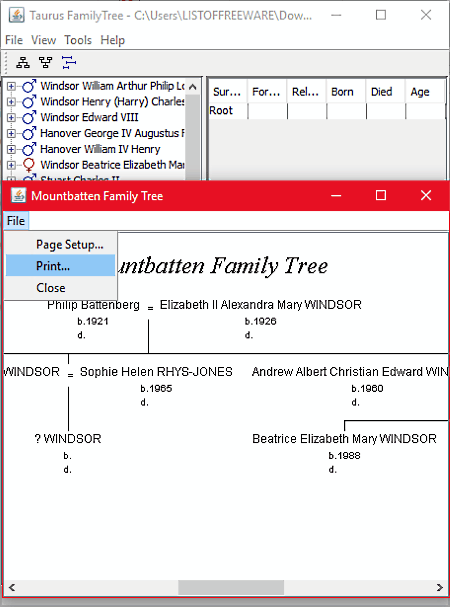Click the chart scroll right arrow
The width and height of the screenshot is (450, 607).
(x=439, y=587)
